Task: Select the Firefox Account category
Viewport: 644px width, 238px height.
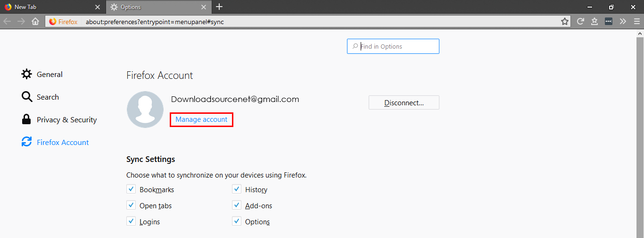Action: click(x=55, y=143)
